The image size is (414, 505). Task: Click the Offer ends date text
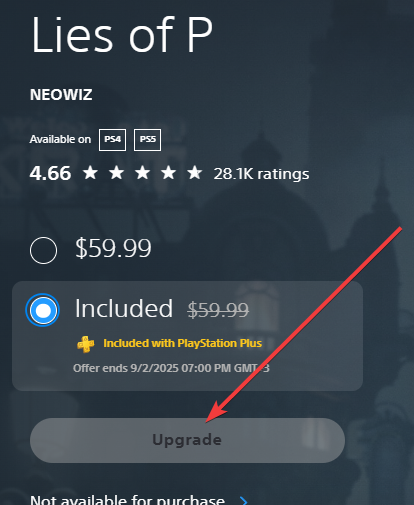click(171, 368)
